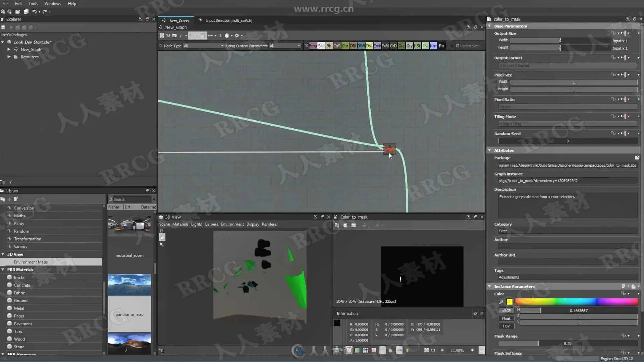Add a Normal (Nrm) node
This screenshot has height=362, width=644.
point(433,46)
